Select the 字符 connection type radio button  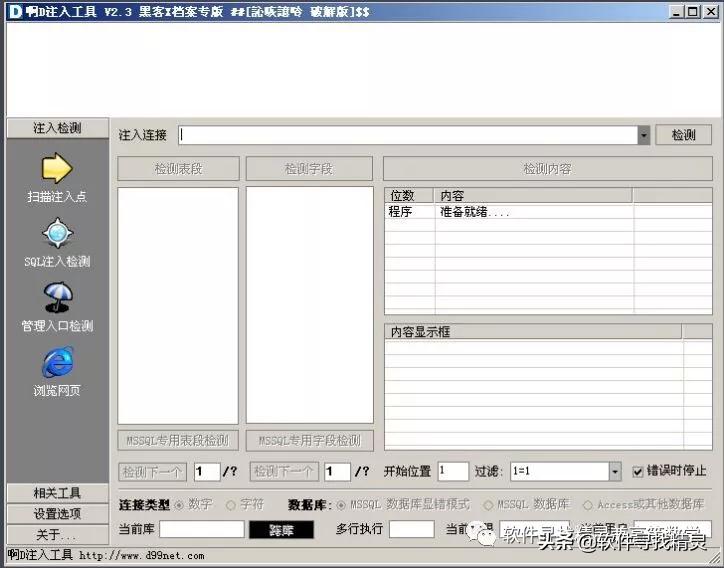pos(230,505)
